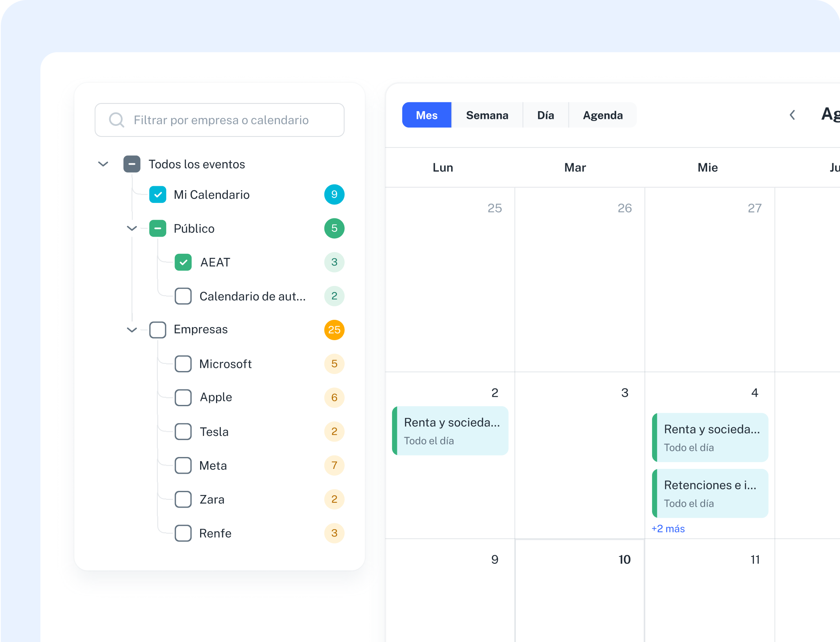
Task: Click the badge 3 next to AEAT
Action: (x=334, y=262)
